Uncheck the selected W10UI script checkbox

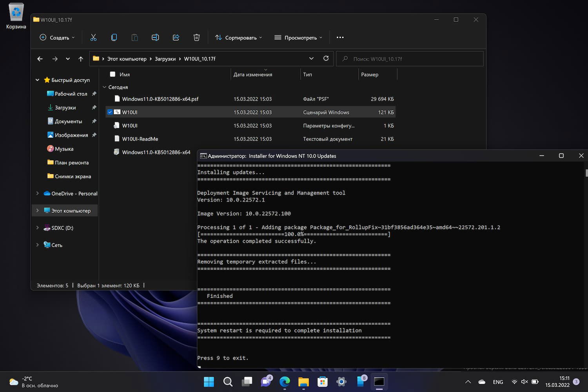coord(110,112)
